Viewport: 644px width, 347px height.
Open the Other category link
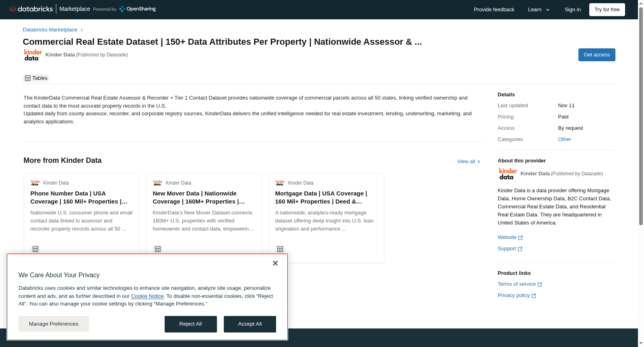tap(564, 139)
